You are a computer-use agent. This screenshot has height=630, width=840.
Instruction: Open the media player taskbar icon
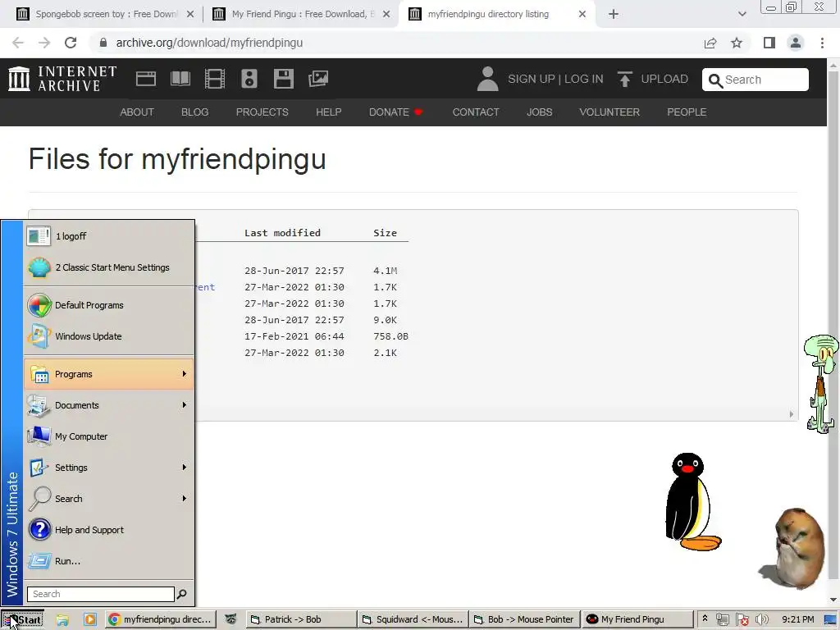(x=89, y=619)
